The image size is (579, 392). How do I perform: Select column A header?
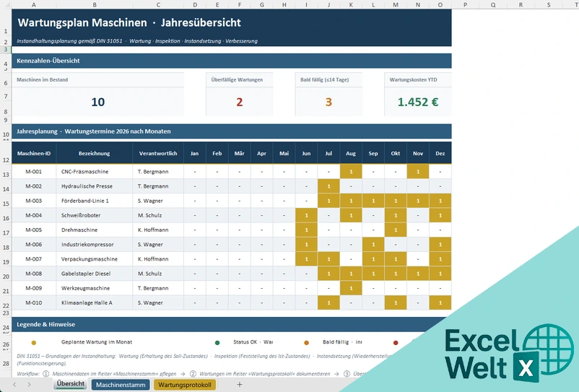[34, 5]
